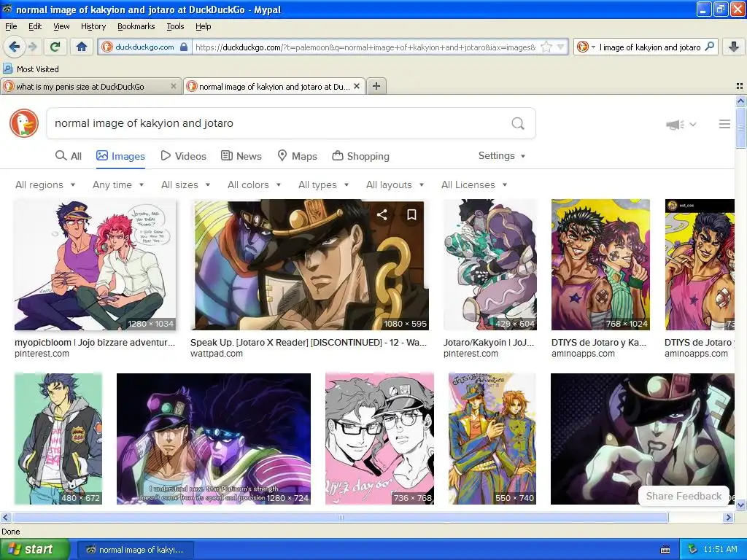747x560 pixels.
Task: Open a new browser tab with plus
Action: (x=376, y=86)
